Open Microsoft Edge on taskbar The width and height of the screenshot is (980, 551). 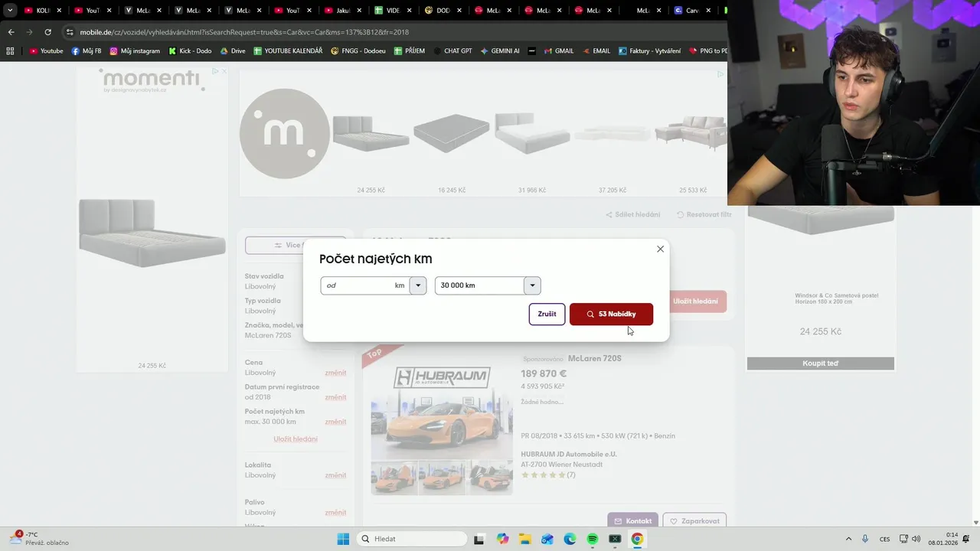(x=570, y=539)
